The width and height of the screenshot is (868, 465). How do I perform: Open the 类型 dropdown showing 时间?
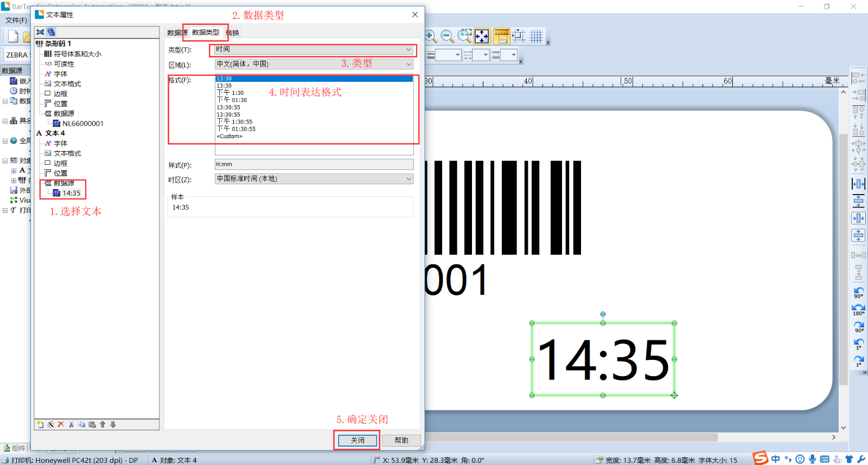point(314,50)
